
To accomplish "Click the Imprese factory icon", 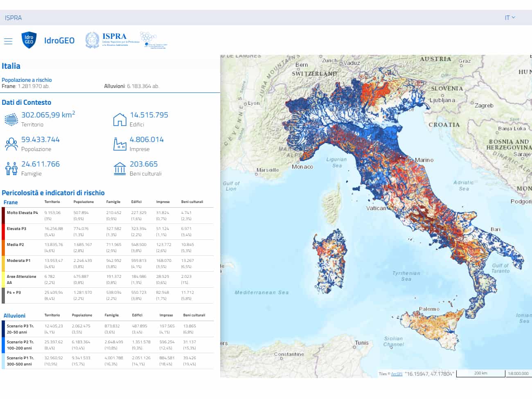I will tap(119, 144).
